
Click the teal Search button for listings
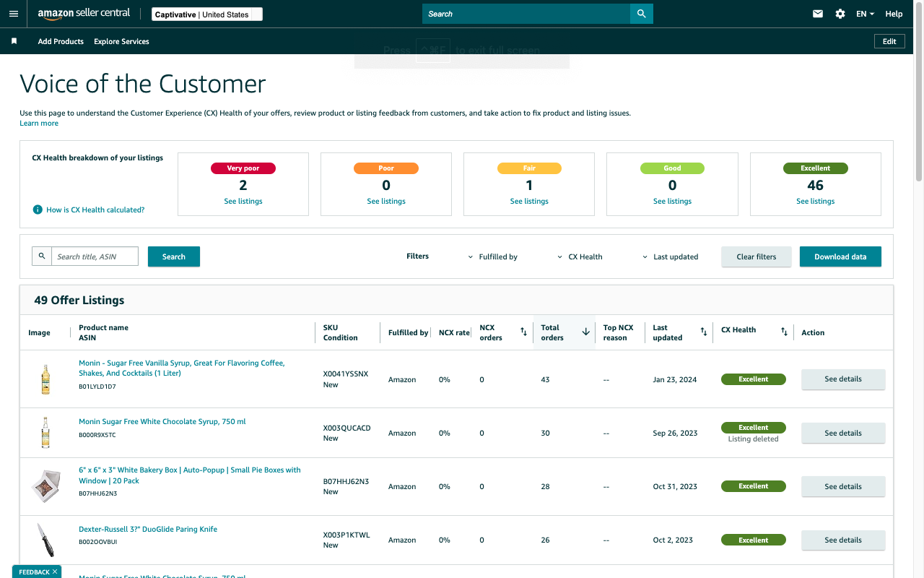pos(174,256)
